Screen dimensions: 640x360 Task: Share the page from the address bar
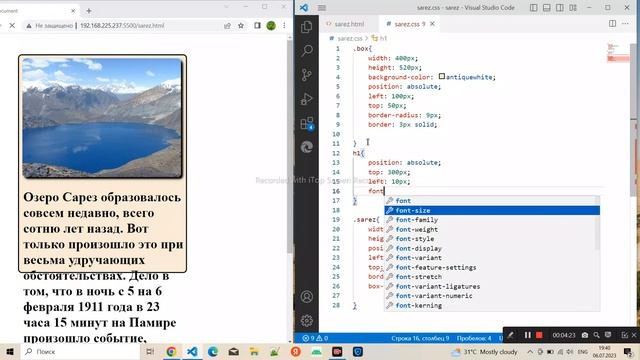coord(227,25)
